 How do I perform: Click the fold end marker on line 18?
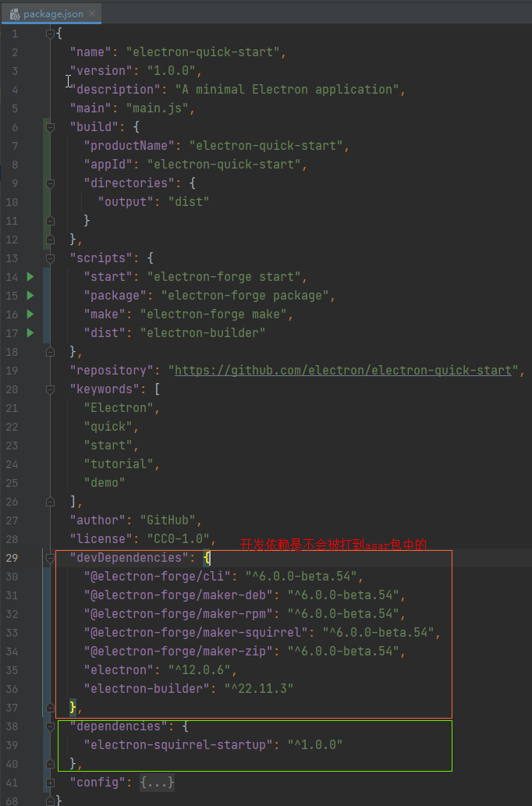[50, 352]
